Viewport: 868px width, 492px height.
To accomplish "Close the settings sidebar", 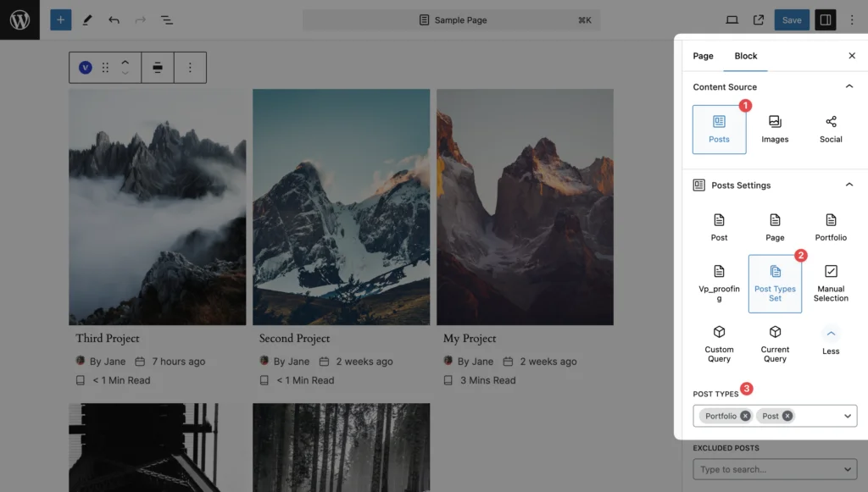I will point(852,56).
